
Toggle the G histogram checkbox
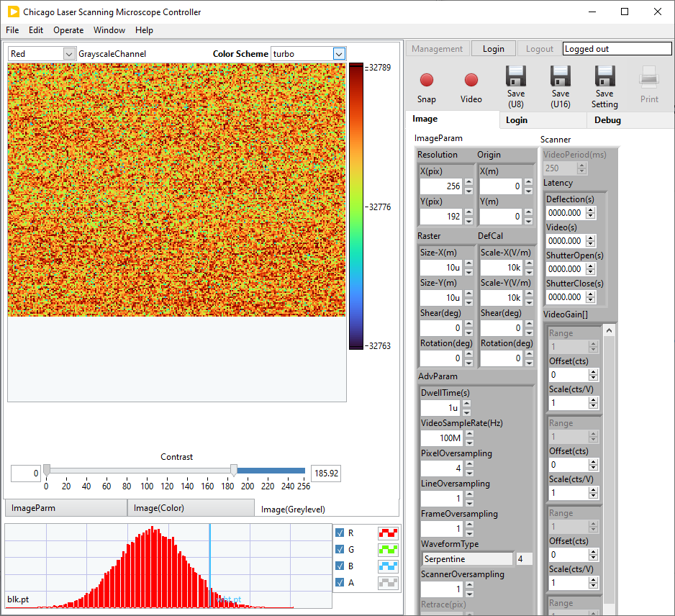pos(340,549)
